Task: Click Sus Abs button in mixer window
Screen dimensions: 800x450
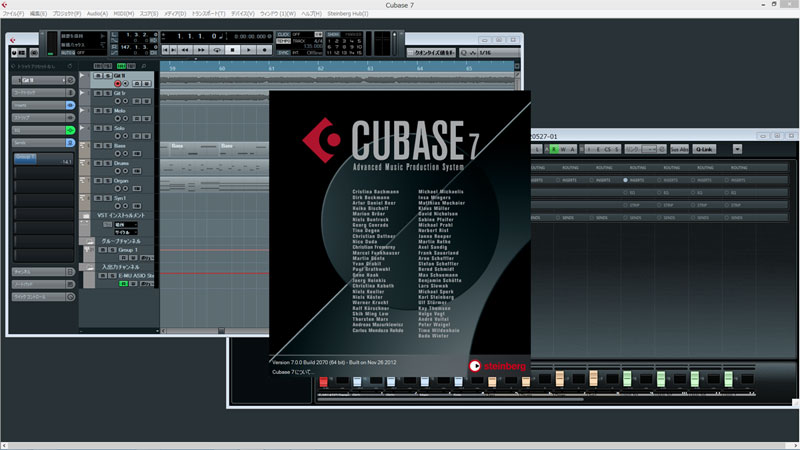Action: coord(680,149)
